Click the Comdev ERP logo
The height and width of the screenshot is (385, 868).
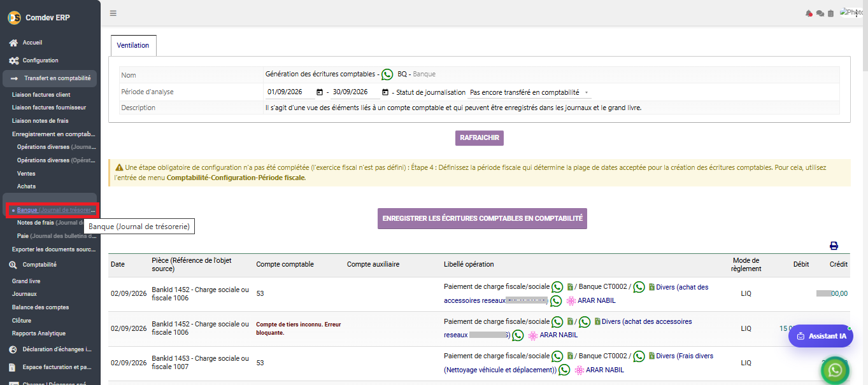tap(14, 17)
